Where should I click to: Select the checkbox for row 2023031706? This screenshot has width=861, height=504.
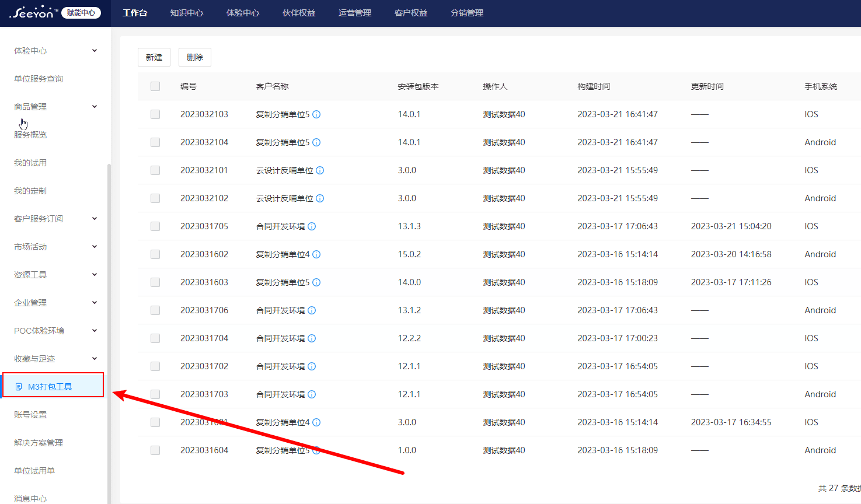click(155, 310)
